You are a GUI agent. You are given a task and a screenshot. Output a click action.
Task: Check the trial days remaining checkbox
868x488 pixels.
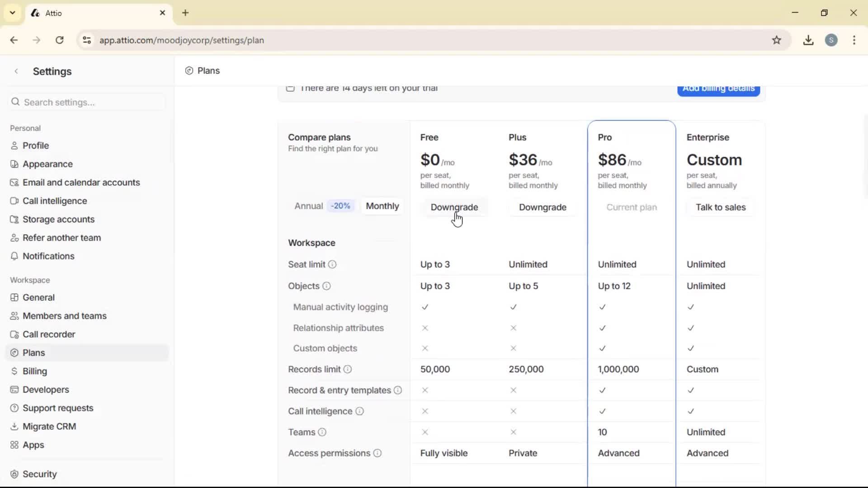click(x=291, y=89)
